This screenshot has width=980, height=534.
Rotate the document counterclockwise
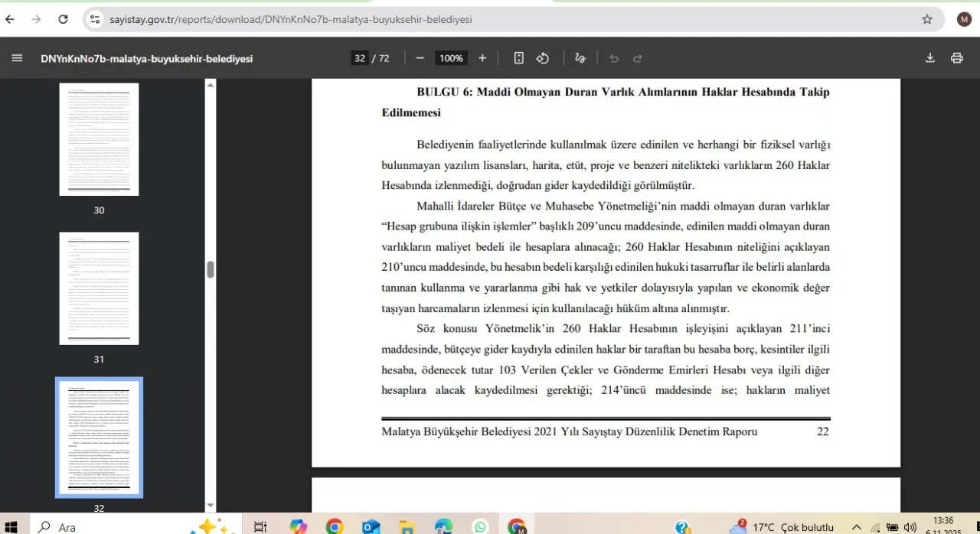[x=543, y=58]
